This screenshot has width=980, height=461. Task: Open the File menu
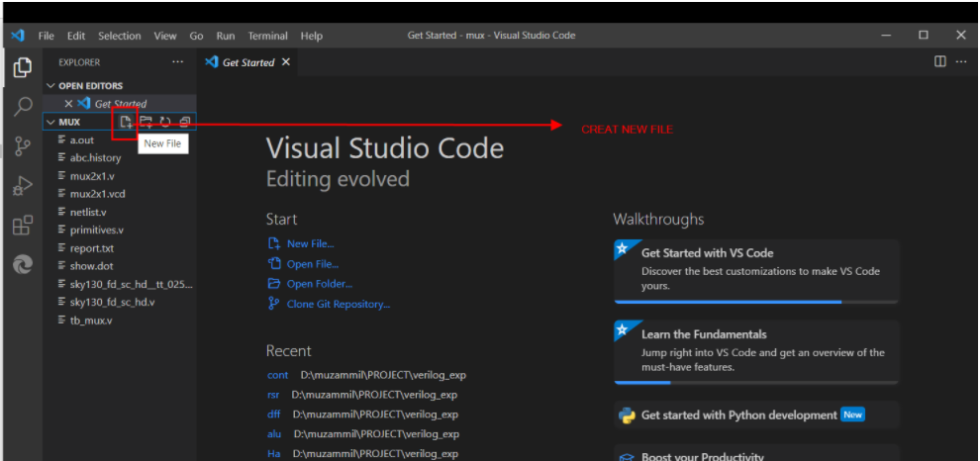click(x=46, y=37)
